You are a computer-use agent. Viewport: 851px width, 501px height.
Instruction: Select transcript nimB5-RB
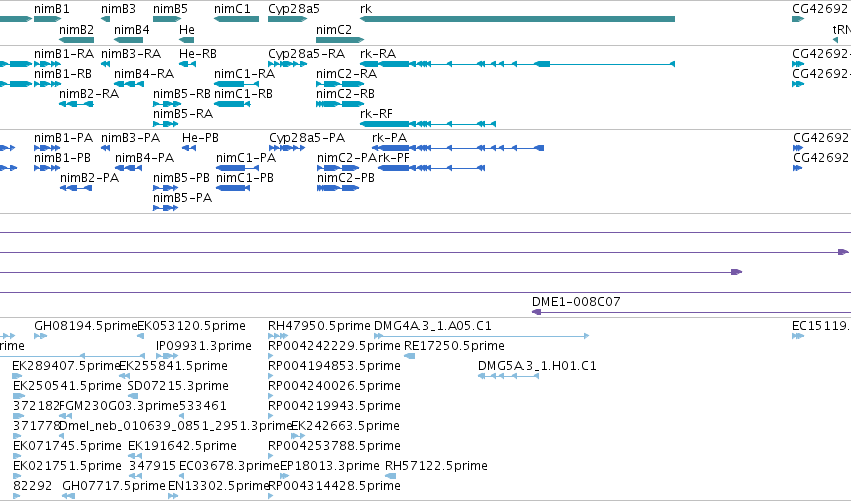(x=167, y=104)
